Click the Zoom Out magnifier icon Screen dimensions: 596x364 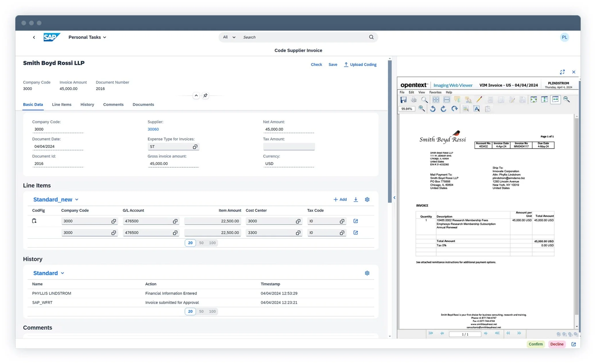[566, 100]
